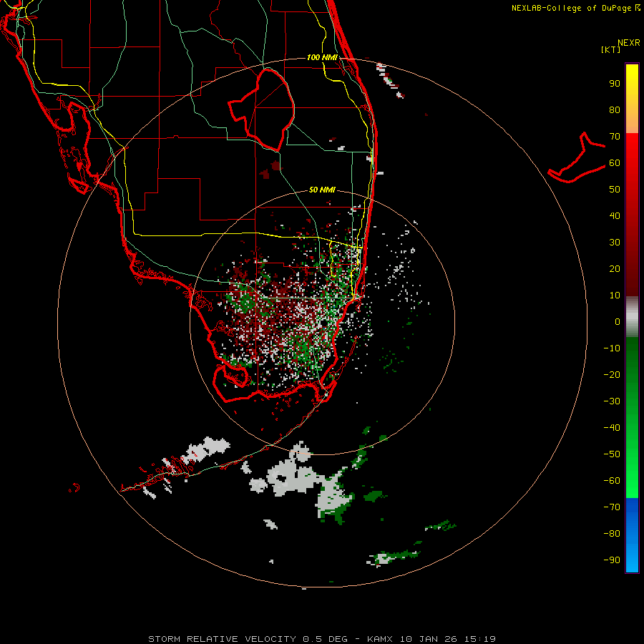
Task: Click the Storm Relative Velocity caption at bottom
Action: (322, 639)
